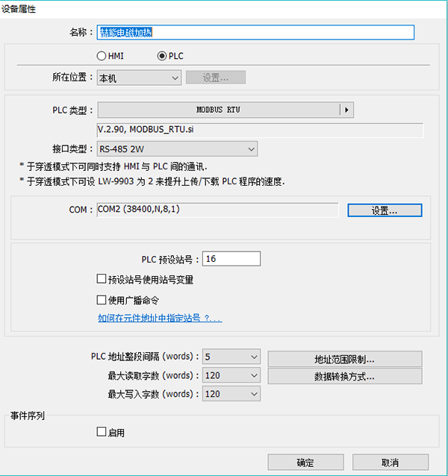Enable 预设站号使用站号变量 checkbox
The image size is (448, 476).
click(x=102, y=280)
